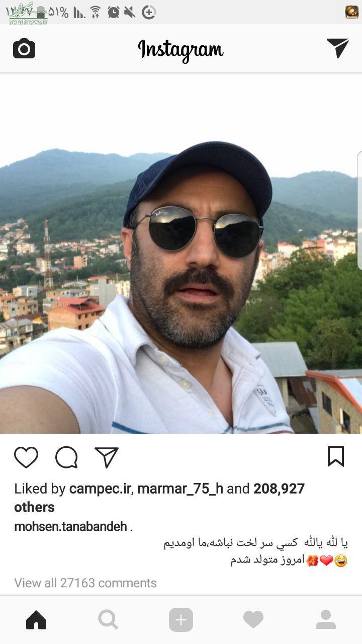The height and width of the screenshot is (644, 362).
Task: Like the post with the heart icon
Action: pos(26,457)
